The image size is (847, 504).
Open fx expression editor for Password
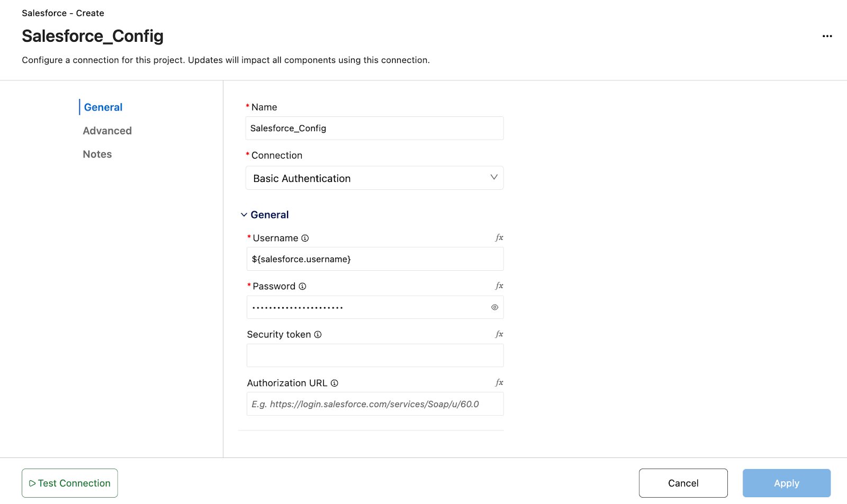click(x=499, y=286)
